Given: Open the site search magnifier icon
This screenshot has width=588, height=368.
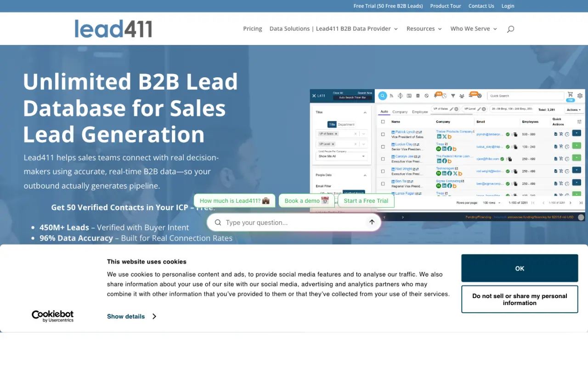Looking at the screenshot, I should 510,29.
